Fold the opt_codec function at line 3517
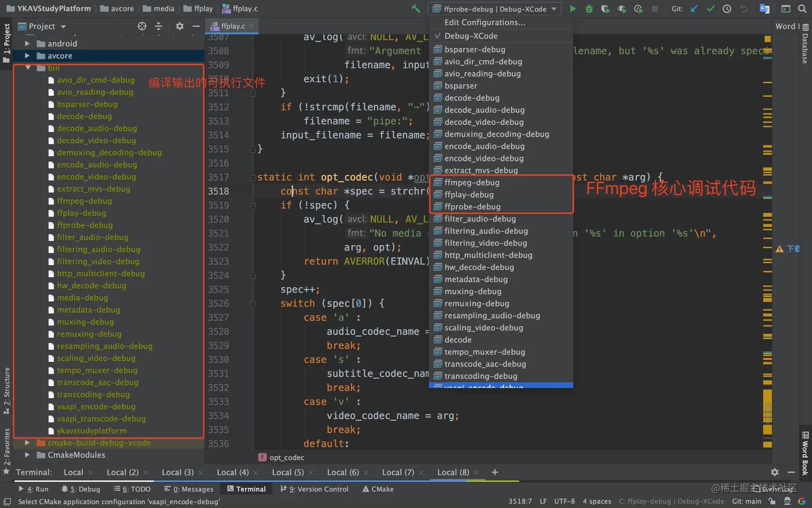The height and width of the screenshot is (508, 812). [253, 177]
